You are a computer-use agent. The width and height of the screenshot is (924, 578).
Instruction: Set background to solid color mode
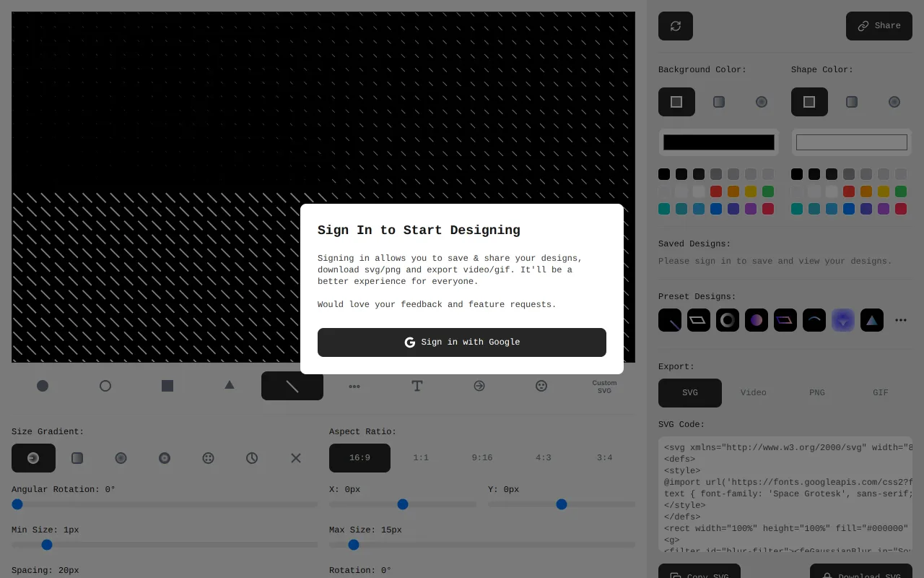click(676, 102)
